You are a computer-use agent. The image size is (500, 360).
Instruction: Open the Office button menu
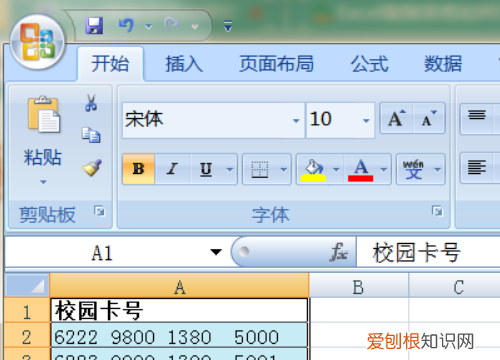tap(38, 42)
